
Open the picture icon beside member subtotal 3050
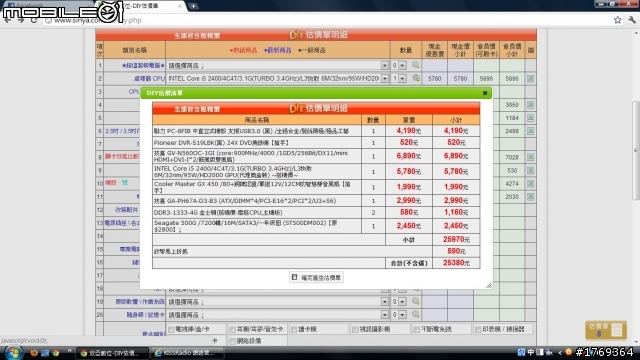pos(530,105)
